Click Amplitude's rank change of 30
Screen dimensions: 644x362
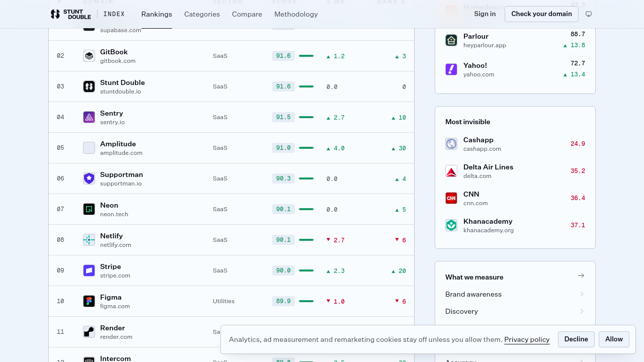399,148
